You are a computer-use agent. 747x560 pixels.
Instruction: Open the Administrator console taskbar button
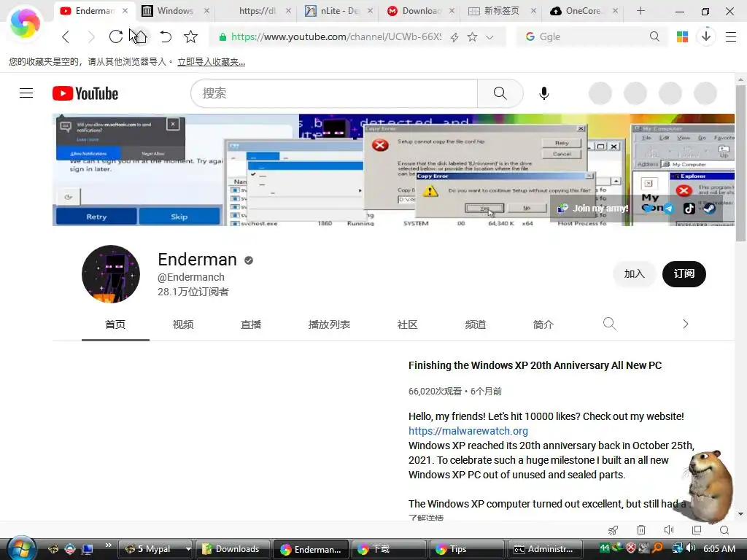pyautogui.click(x=546, y=549)
